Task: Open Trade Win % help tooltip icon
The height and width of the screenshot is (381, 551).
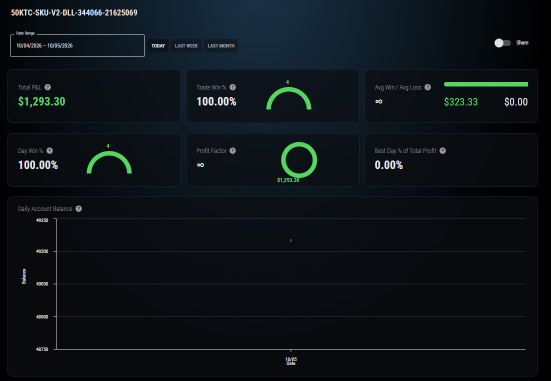Action: 233,87
